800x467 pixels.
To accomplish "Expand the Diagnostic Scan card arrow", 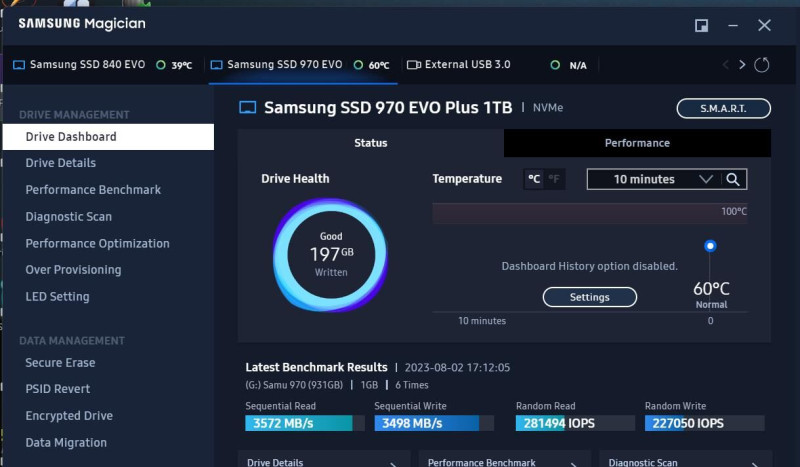I will pos(755,463).
